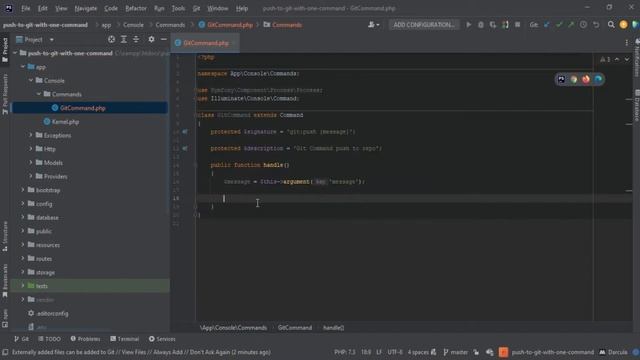Screen dimensions: 640x360
Task: Run the current configuration
Action: pos(469,25)
